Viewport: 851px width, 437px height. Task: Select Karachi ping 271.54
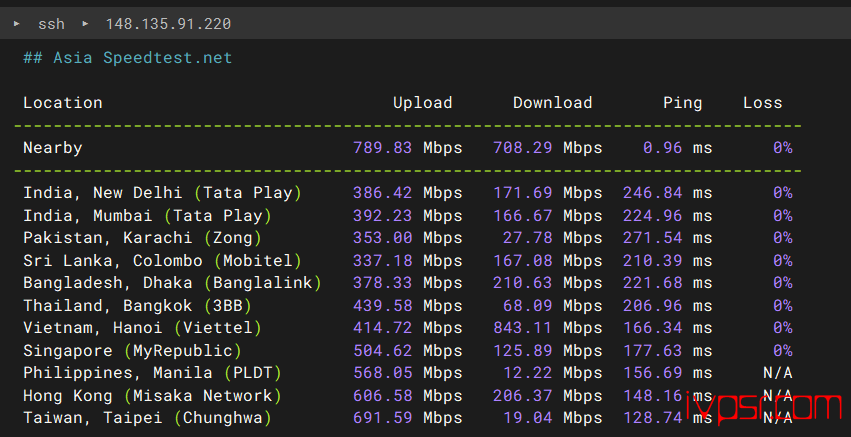coord(652,238)
